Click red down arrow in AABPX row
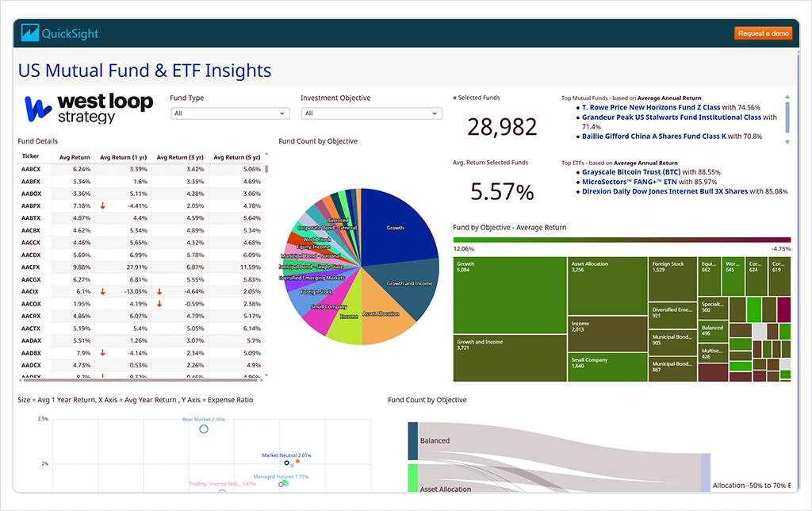The width and height of the screenshot is (812, 511). pyautogui.click(x=102, y=206)
